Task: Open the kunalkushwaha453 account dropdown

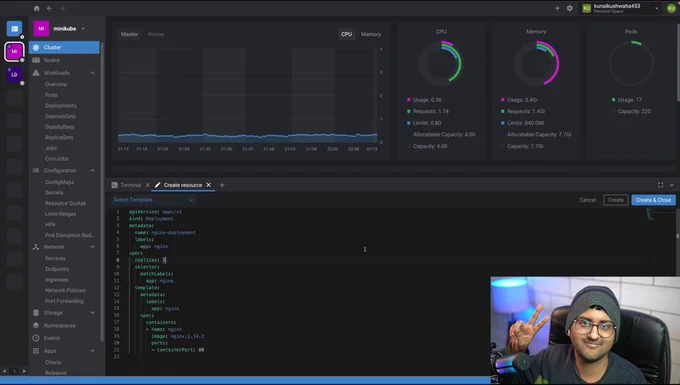Action: click(621, 8)
